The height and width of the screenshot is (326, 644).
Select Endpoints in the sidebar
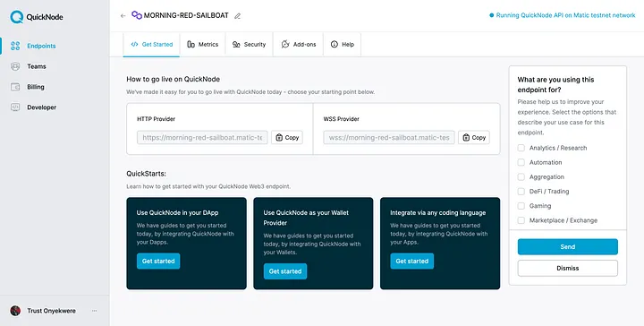41,46
